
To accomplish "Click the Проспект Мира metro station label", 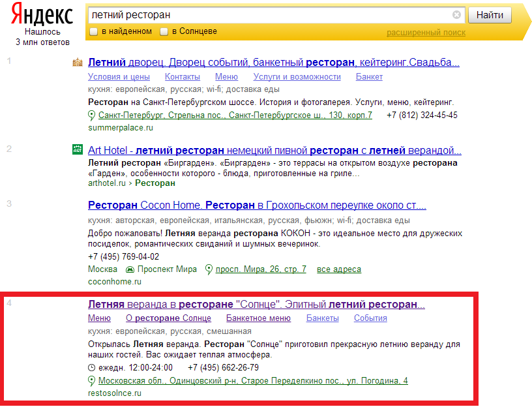I will (x=167, y=269).
